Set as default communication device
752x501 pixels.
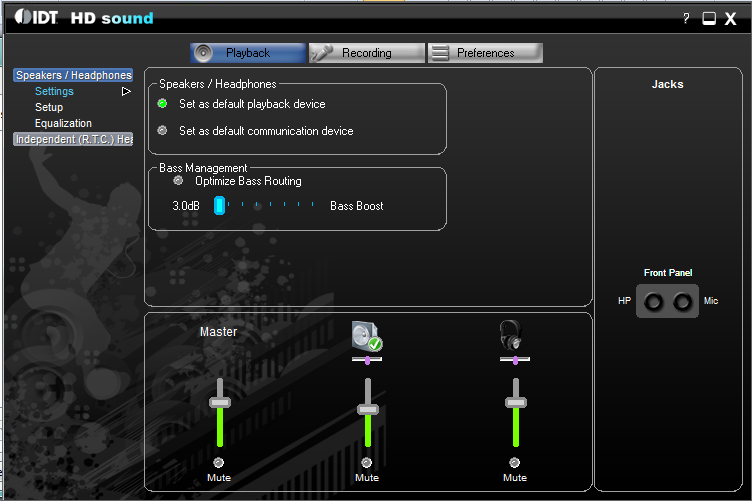162,130
